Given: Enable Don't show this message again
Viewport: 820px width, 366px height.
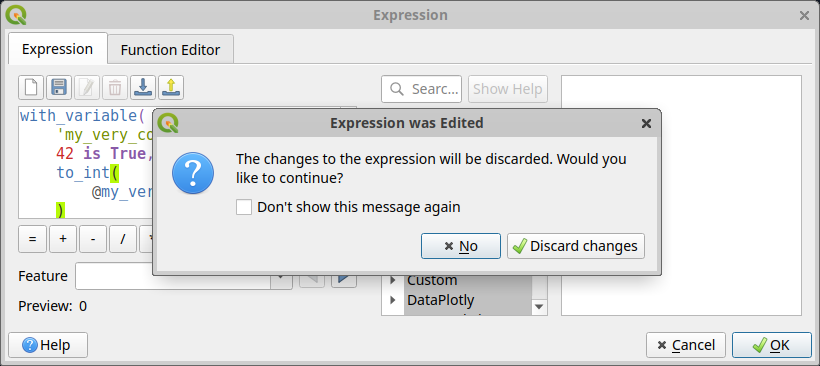Looking at the screenshot, I should (244, 207).
